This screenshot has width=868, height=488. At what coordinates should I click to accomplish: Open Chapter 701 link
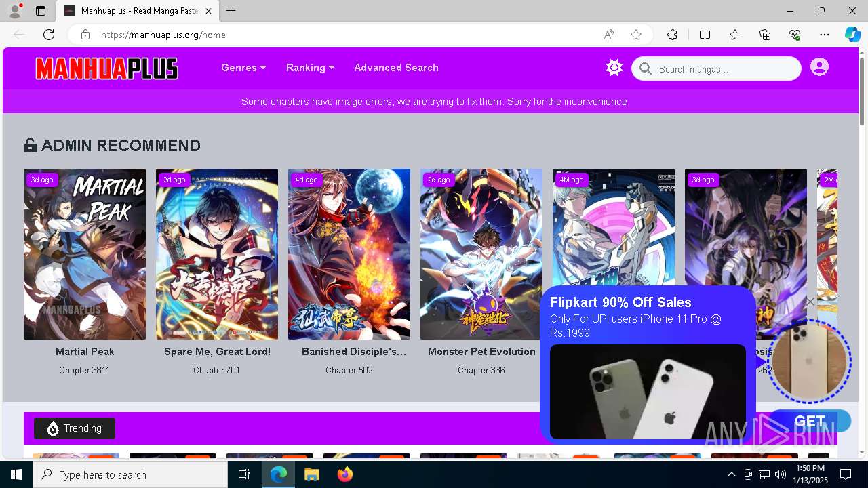click(216, 370)
